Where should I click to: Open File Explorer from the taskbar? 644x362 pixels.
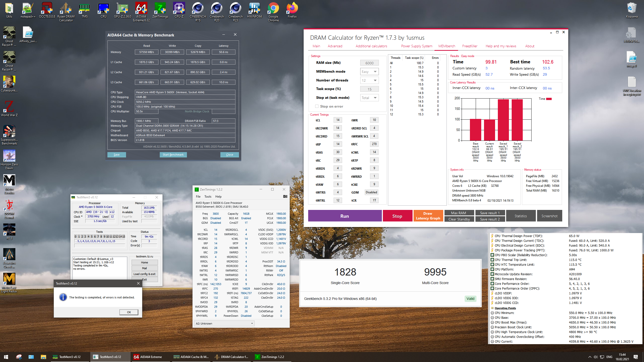pos(43,357)
